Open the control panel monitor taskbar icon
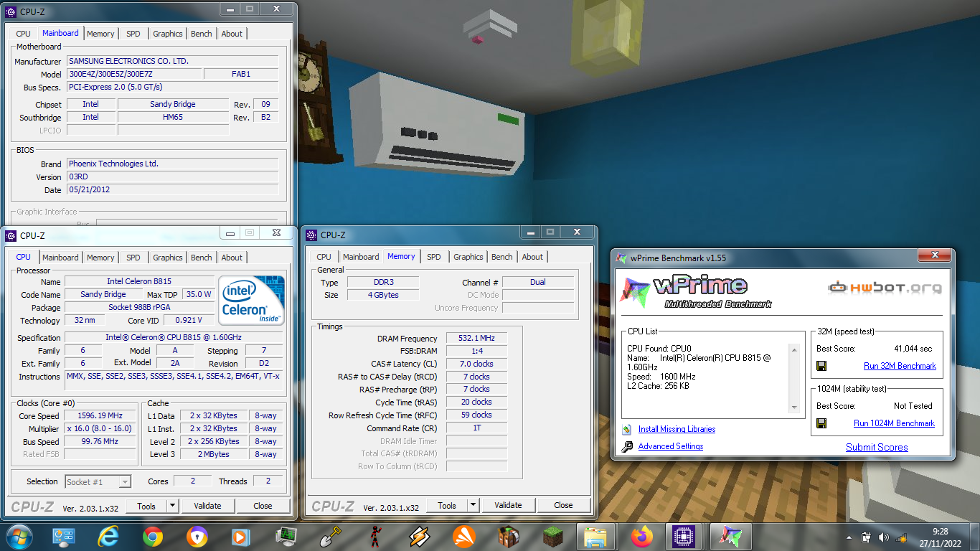980x551 pixels. point(64,537)
